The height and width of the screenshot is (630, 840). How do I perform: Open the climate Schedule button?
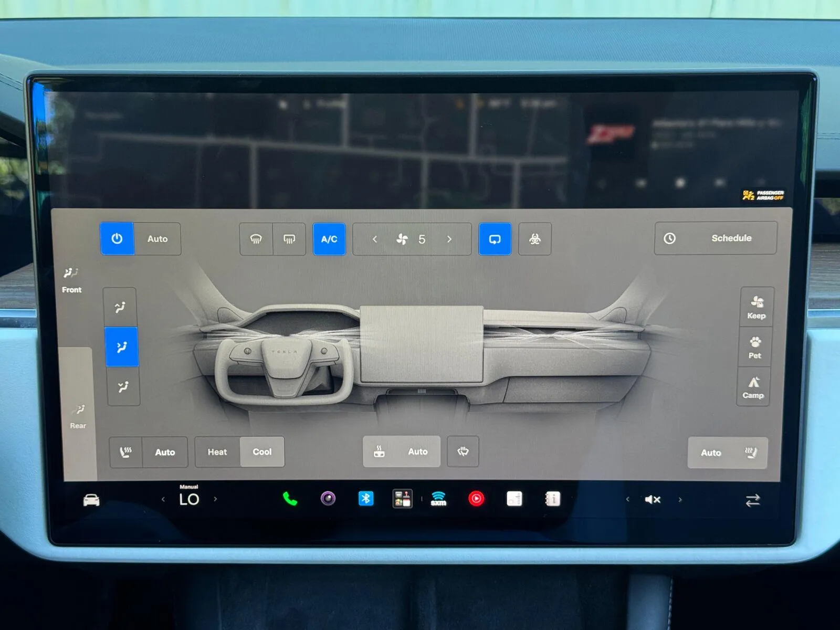(x=716, y=238)
